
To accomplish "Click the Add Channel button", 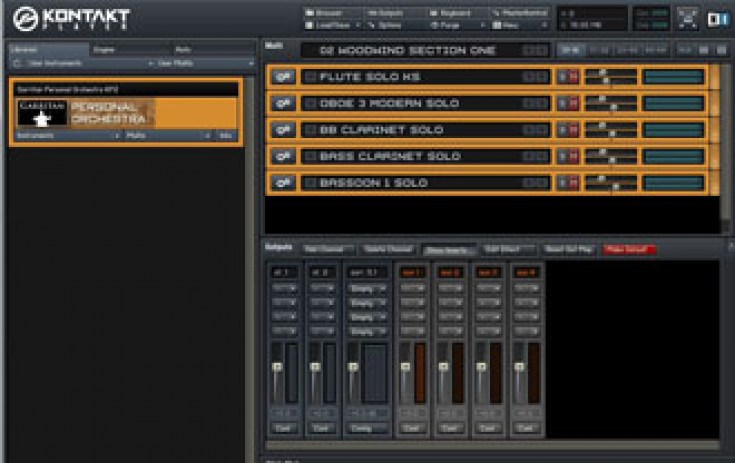I will click(327, 249).
